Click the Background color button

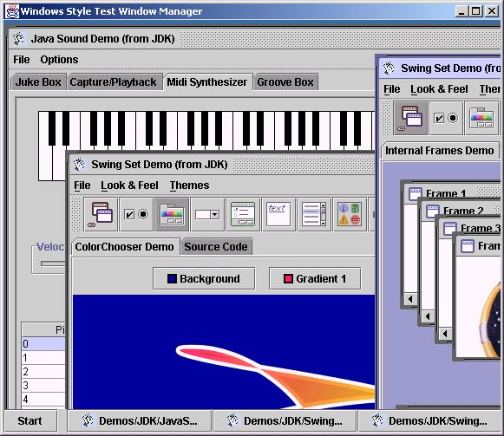(x=204, y=278)
